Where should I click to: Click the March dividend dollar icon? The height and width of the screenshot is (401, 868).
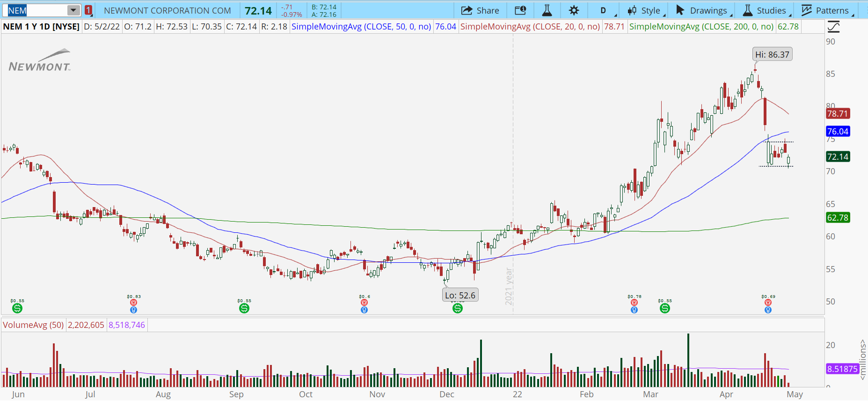[665, 308]
